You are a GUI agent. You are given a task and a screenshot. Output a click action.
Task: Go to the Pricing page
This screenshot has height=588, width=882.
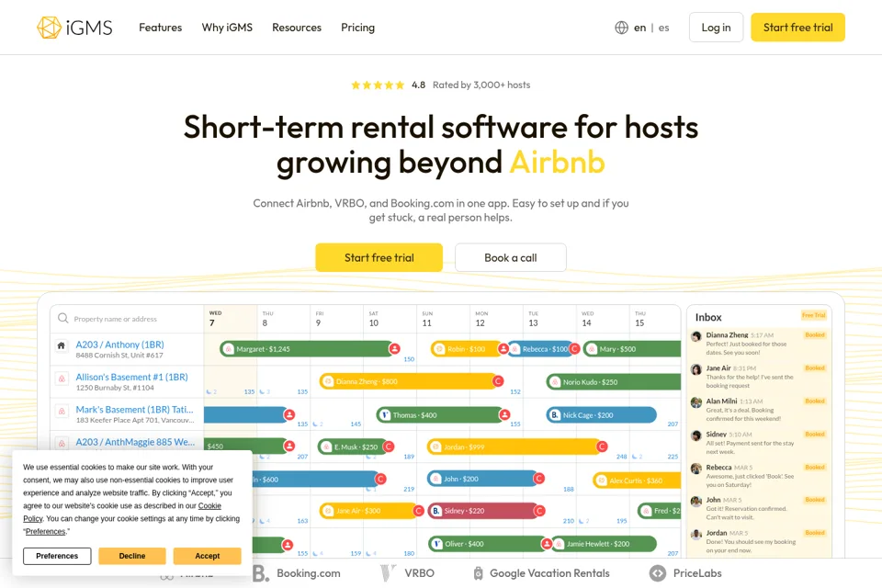(x=357, y=27)
